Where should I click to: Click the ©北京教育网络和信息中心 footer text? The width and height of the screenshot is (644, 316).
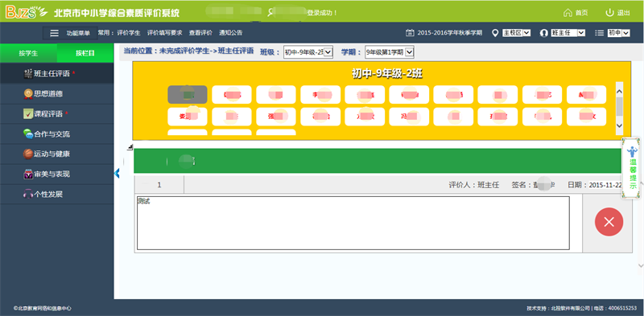click(x=43, y=308)
